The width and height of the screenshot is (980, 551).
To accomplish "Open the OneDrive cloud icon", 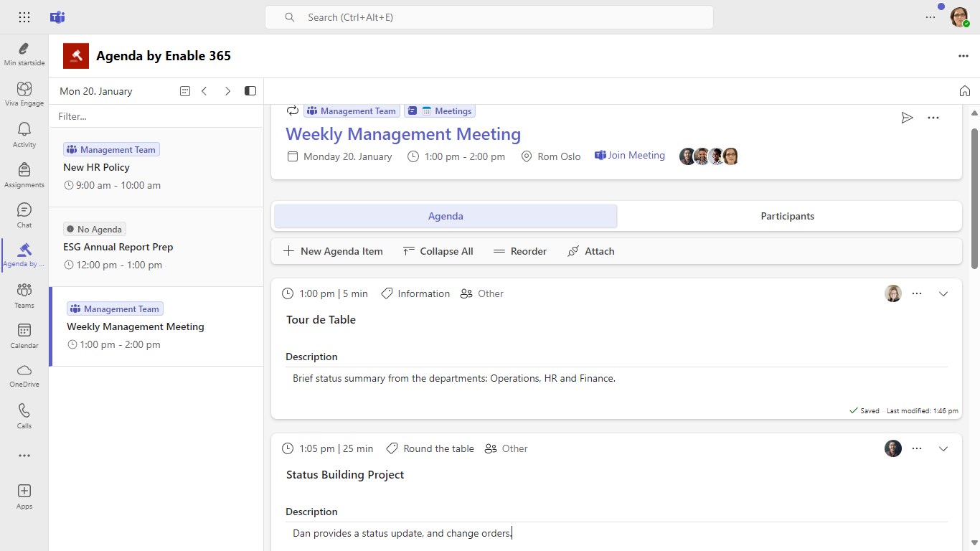I will click(24, 375).
